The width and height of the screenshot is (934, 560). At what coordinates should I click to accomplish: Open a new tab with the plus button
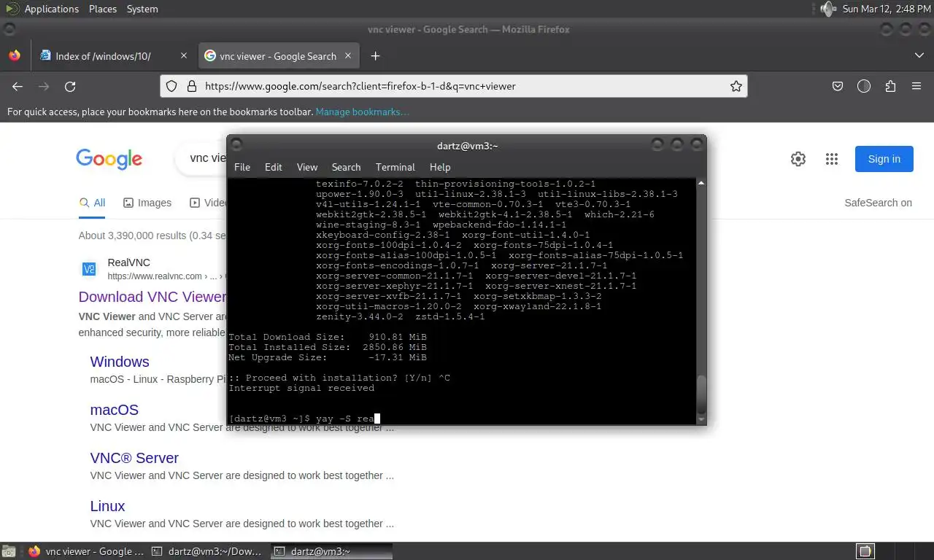(375, 56)
